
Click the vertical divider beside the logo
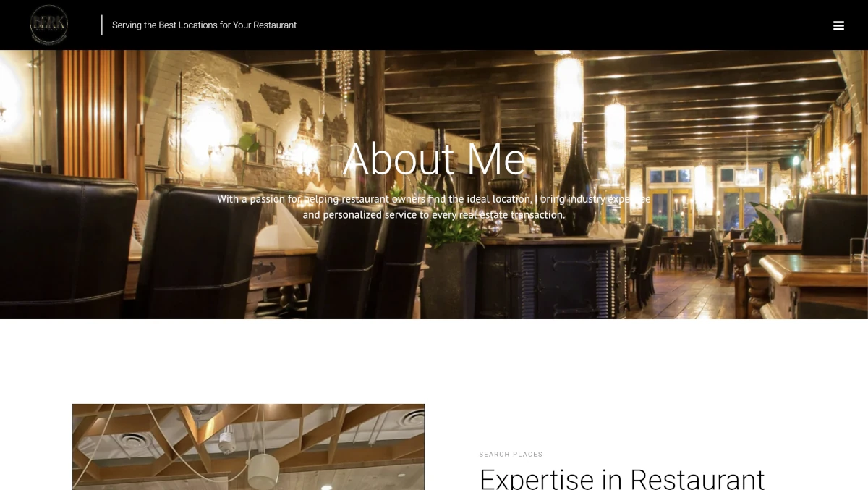point(102,25)
